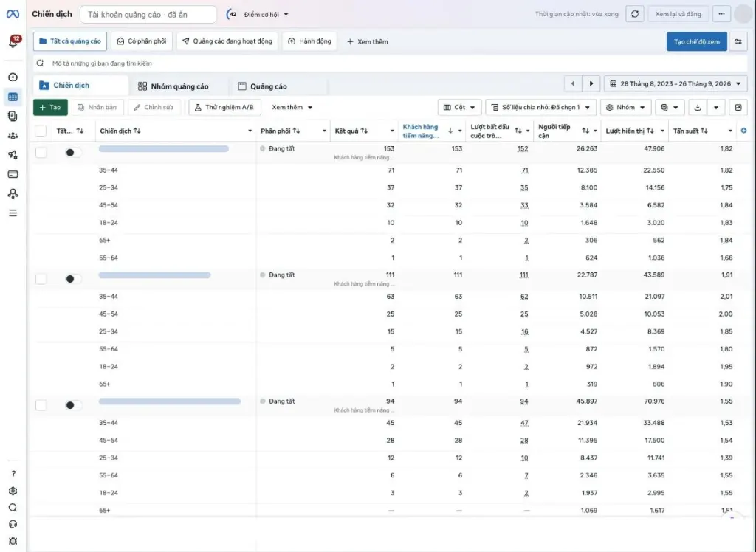
Task: Check the select-all header checkbox
Action: pyautogui.click(x=41, y=131)
